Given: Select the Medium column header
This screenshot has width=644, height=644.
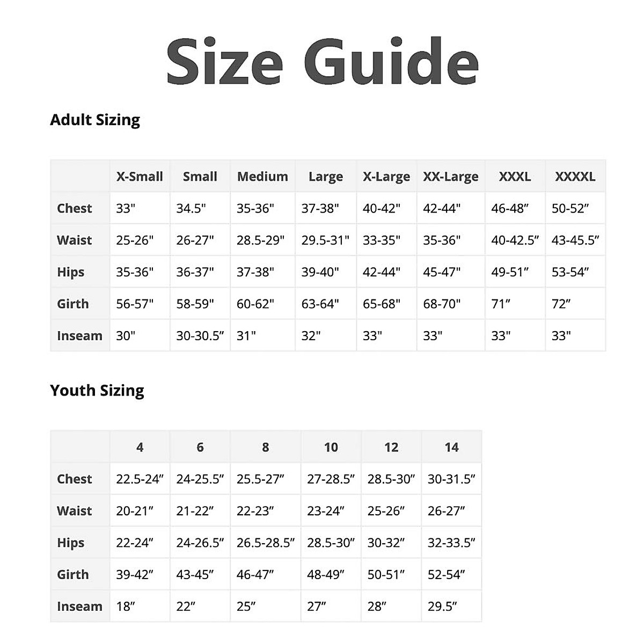Looking at the screenshot, I should [262, 177].
